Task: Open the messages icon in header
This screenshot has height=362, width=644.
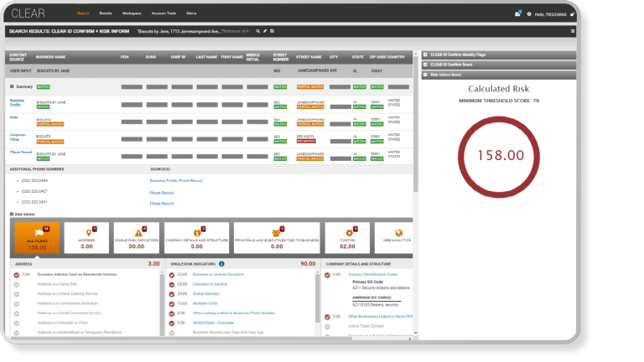Action: pos(518,14)
